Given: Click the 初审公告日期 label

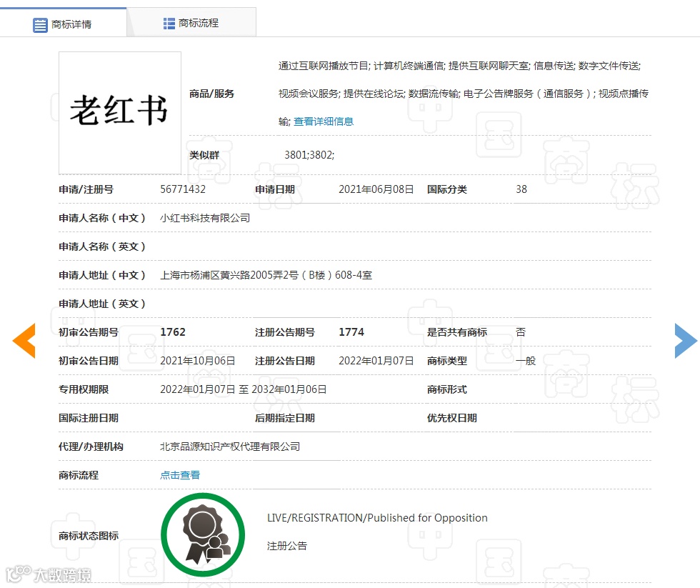Looking at the screenshot, I should [x=89, y=361].
